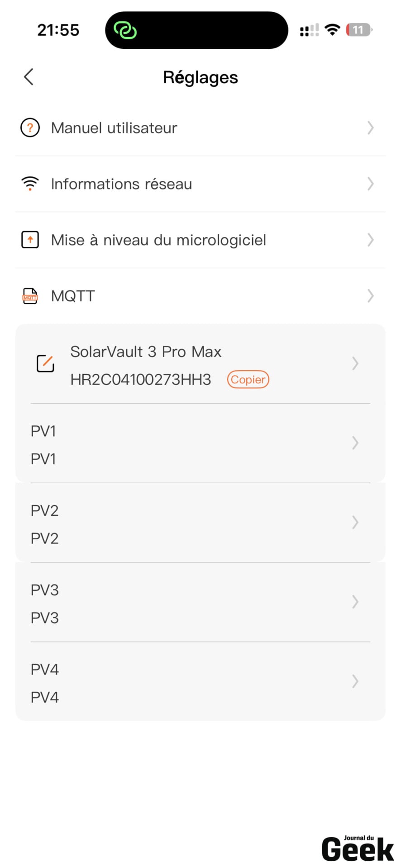The width and height of the screenshot is (401, 868).
Task: Tap the MQTT file icon
Action: pyautogui.click(x=30, y=296)
